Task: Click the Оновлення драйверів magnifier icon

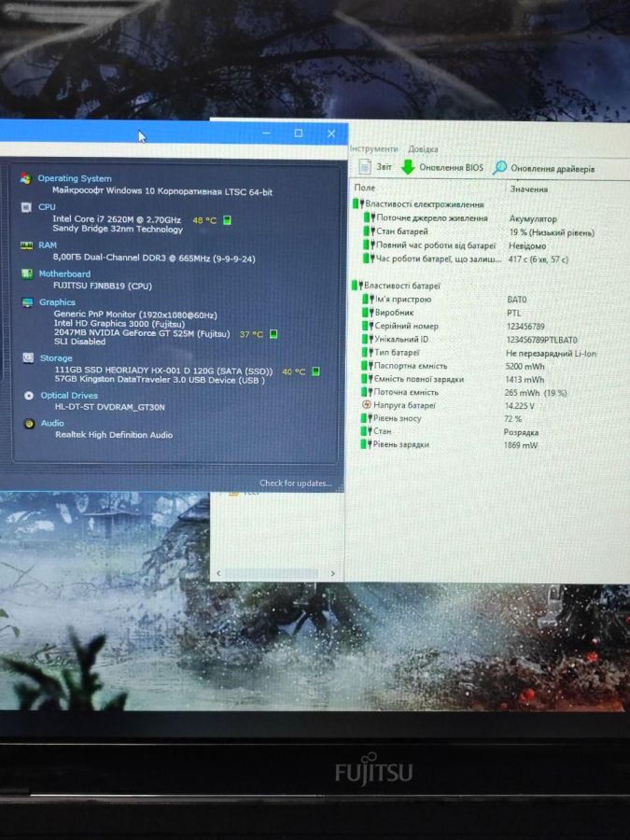Action: [499, 168]
